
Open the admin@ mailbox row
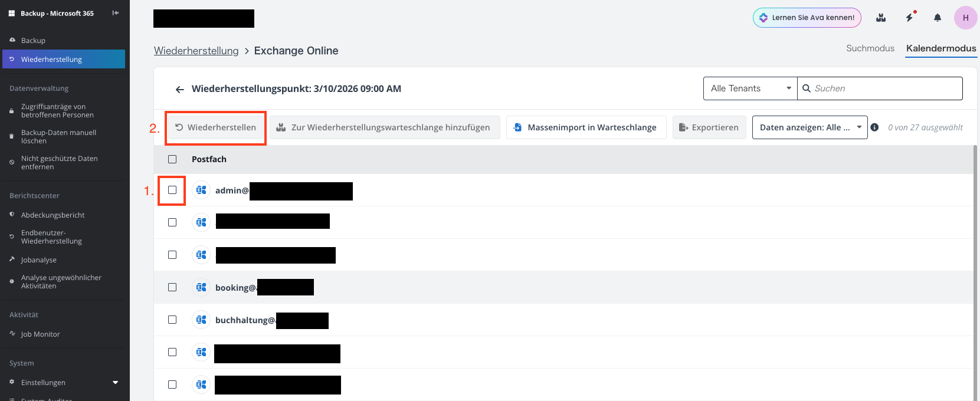coord(563,190)
